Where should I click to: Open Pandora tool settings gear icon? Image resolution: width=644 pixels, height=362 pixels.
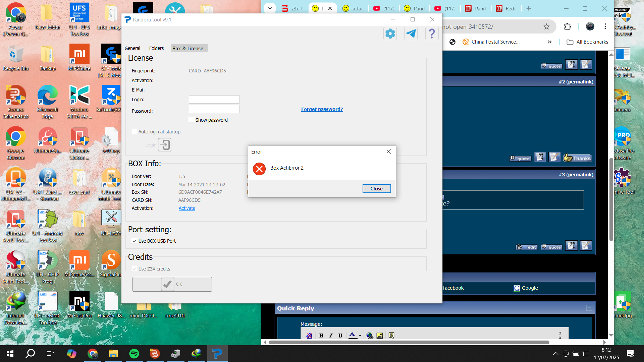[x=390, y=34]
